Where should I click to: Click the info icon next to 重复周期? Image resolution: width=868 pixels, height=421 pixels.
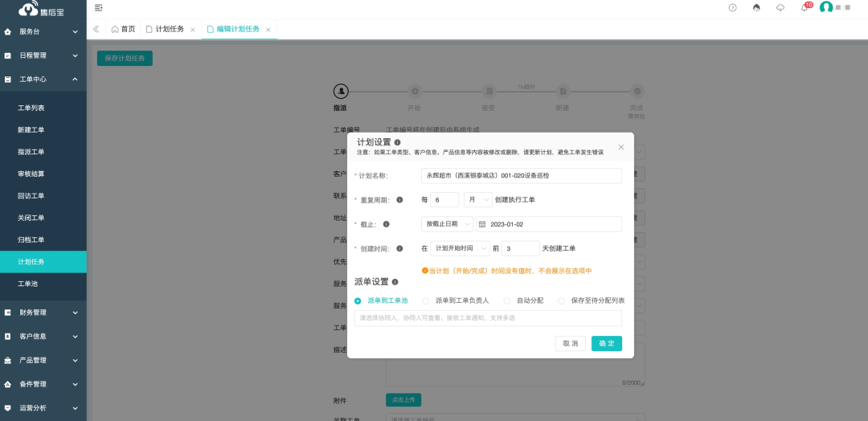(399, 200)
